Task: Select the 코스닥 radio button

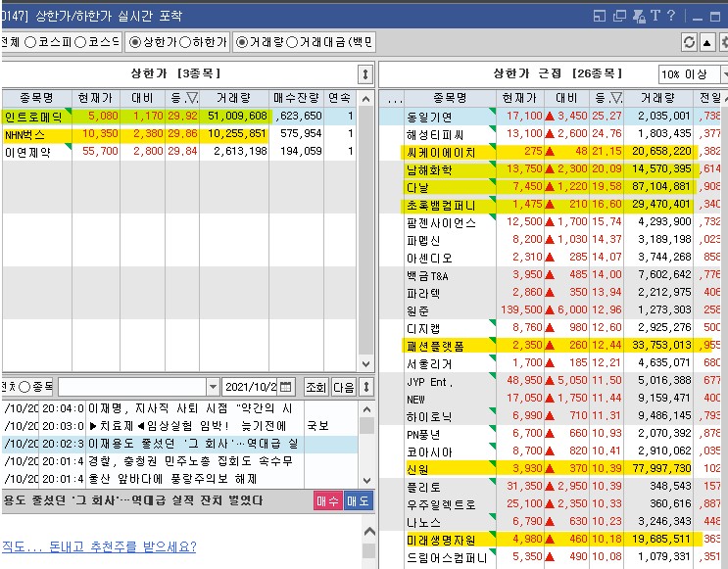Action: click(x=80, y=42)
